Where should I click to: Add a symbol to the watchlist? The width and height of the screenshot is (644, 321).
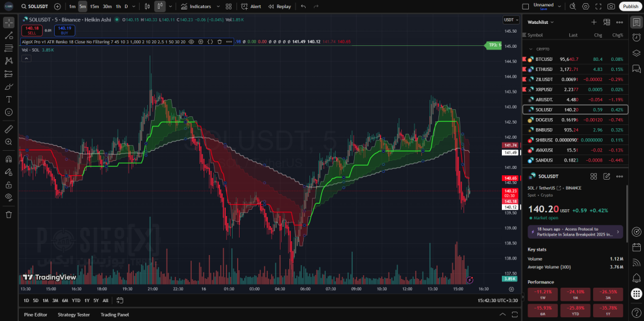tap(594, 22)
